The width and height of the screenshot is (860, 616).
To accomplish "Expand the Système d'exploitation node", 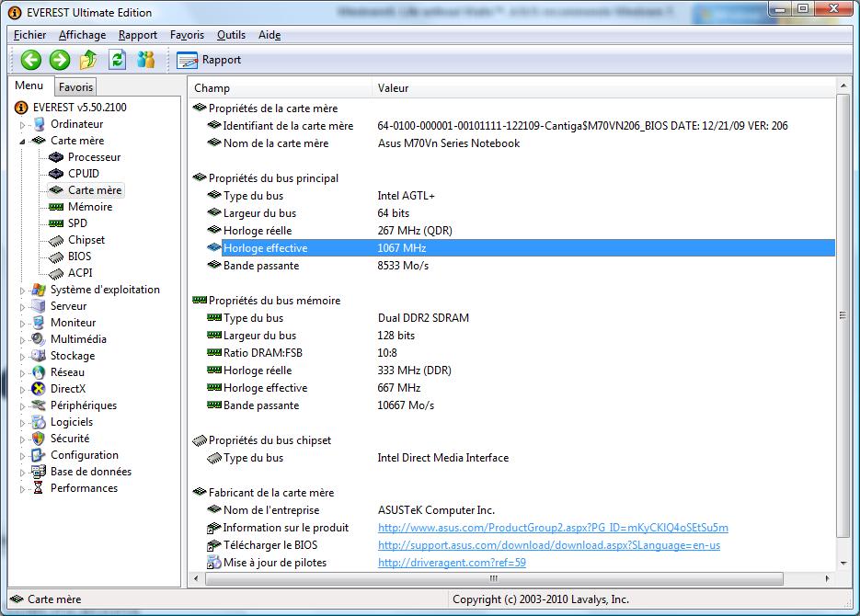I will pyautogui.click(x=23, y=291).
